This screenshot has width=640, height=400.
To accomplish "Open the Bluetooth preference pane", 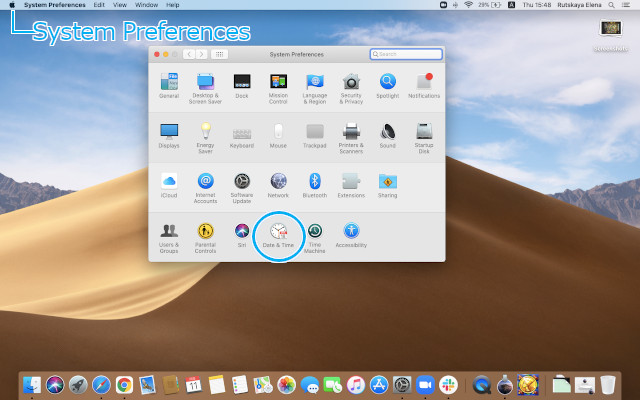I will [x=315, y=185].
